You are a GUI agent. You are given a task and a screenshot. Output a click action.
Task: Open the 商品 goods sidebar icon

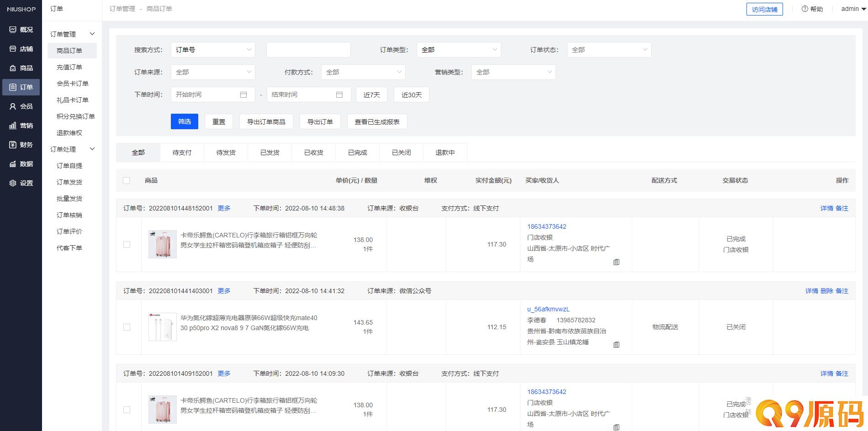pos(13,68)
